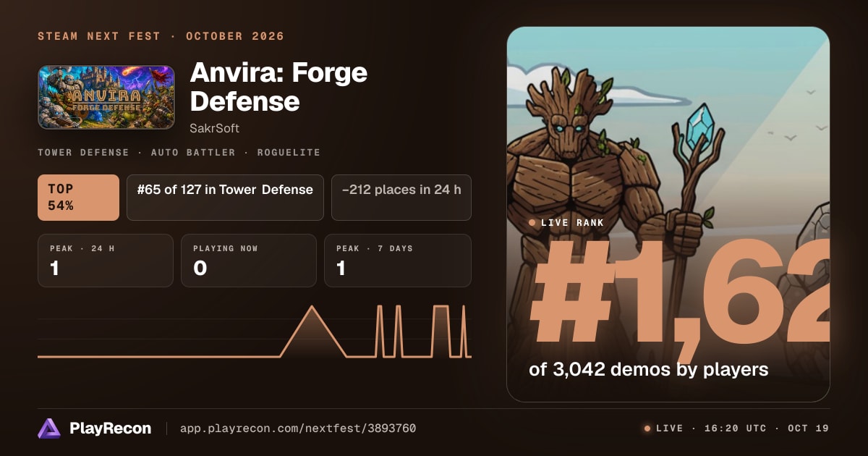The height and width of the screenshot is (456, 868).
Task: Click the of 3,042 demos by players text
Action: tap(649, 369)
